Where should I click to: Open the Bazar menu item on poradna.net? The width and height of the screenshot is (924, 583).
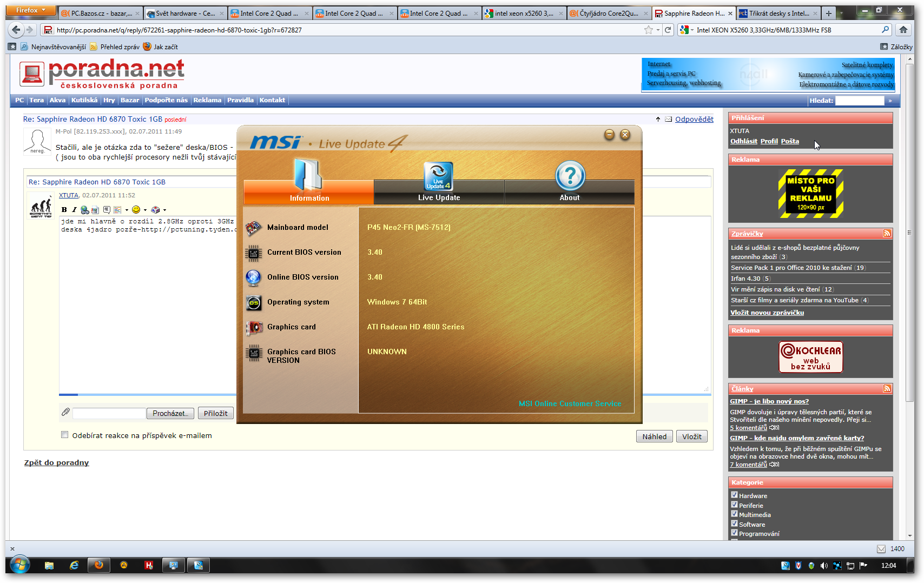coord(130,100)
